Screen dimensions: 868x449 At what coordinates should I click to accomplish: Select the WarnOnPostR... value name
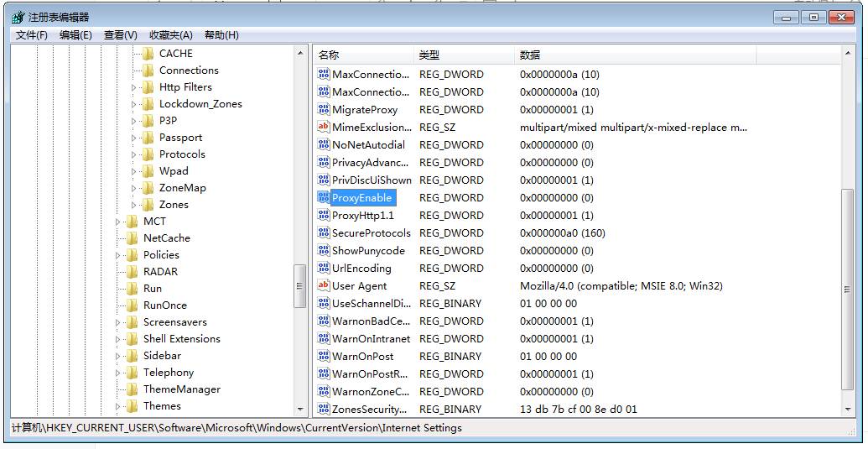[x=370, y=373]
